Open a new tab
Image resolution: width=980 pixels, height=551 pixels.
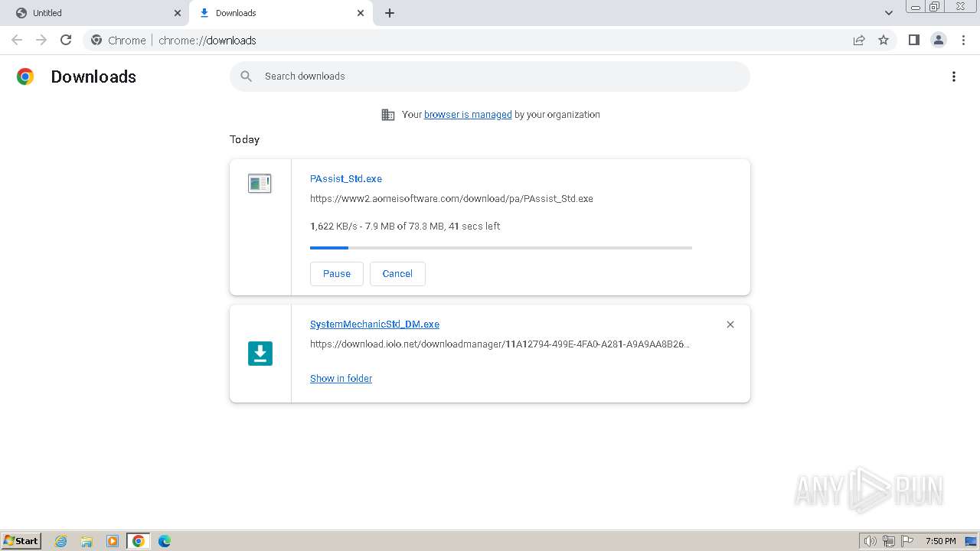click(390, 13)
